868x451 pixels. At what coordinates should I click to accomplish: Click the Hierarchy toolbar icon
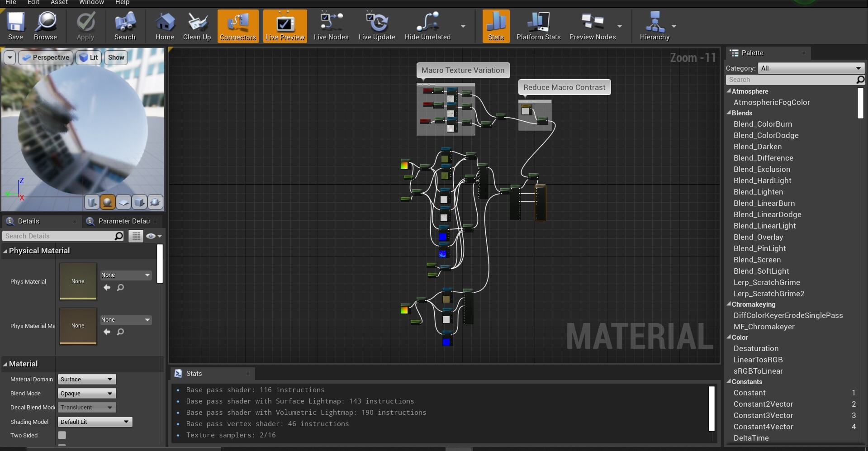point(654,26)
